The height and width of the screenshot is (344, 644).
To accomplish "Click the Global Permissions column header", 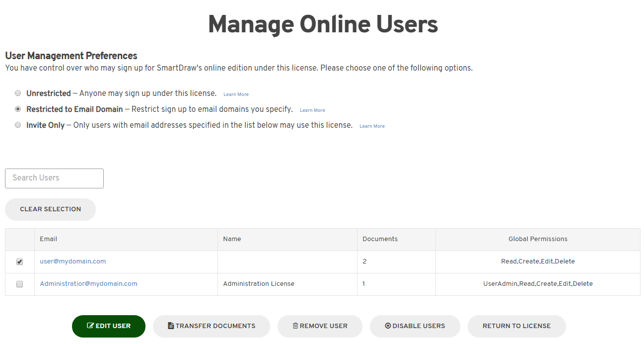I will [538, 239].
